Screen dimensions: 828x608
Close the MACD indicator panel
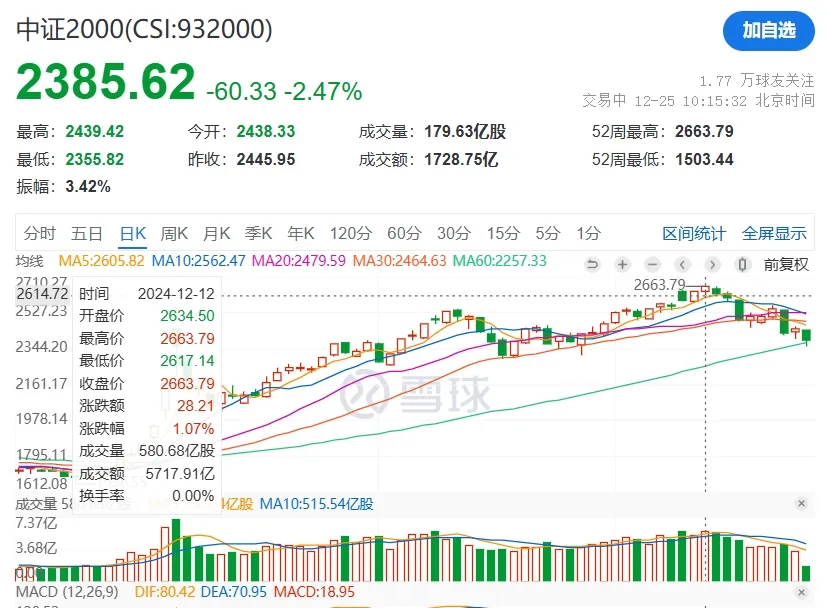point(801,592)
